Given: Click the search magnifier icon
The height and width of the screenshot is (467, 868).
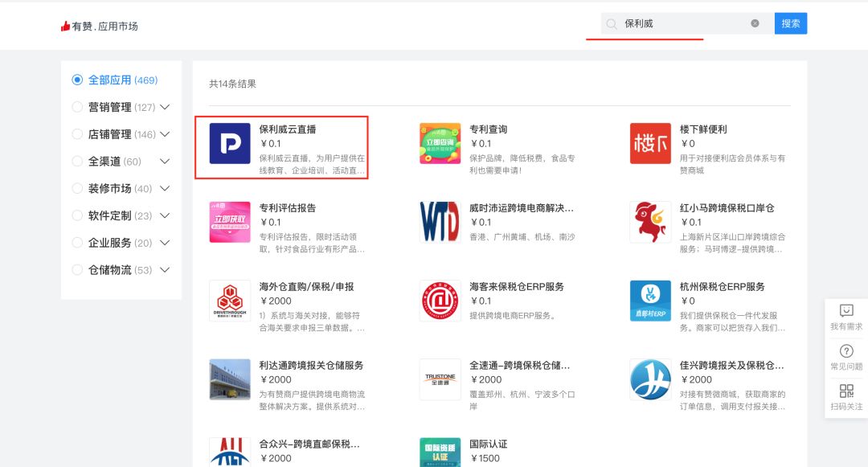Looking at the screenshot, I should click(x=611, y=24).
